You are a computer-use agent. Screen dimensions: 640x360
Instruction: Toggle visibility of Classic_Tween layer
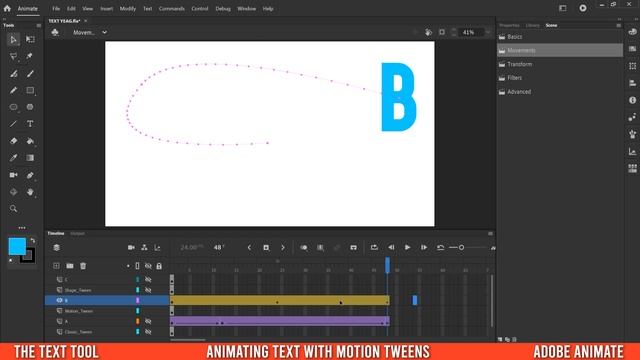coord(148,332)
